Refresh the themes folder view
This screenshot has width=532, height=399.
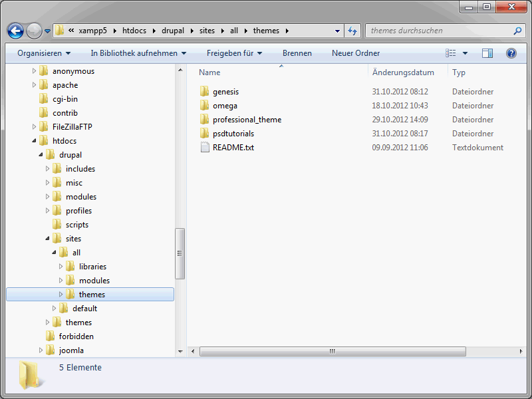tap(352, 31)
